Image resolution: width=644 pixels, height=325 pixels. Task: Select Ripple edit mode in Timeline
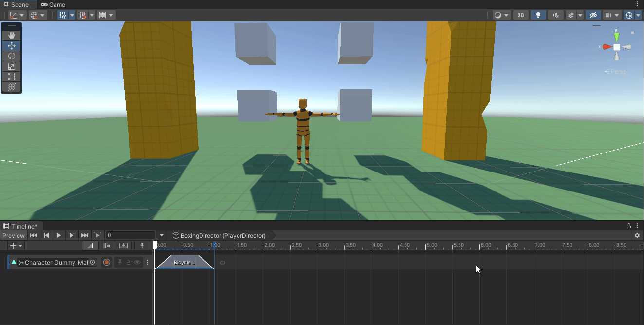107,245
